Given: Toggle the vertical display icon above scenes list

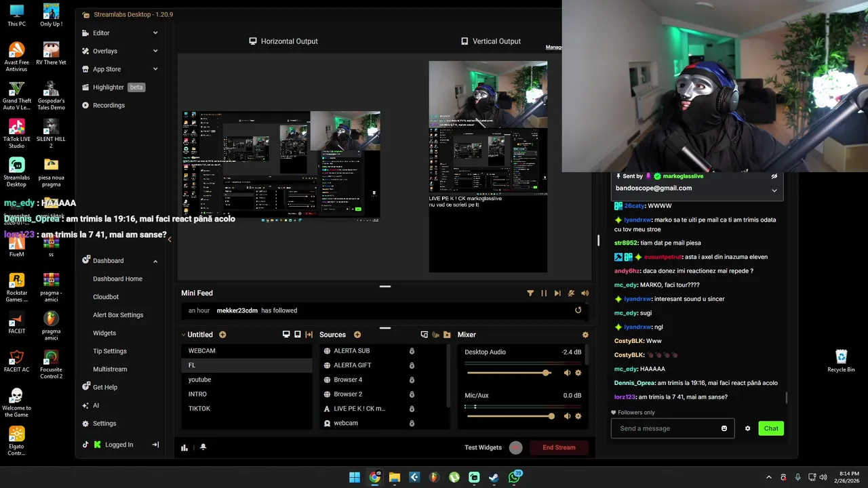Looking at the screenshot, I should 297,335.
